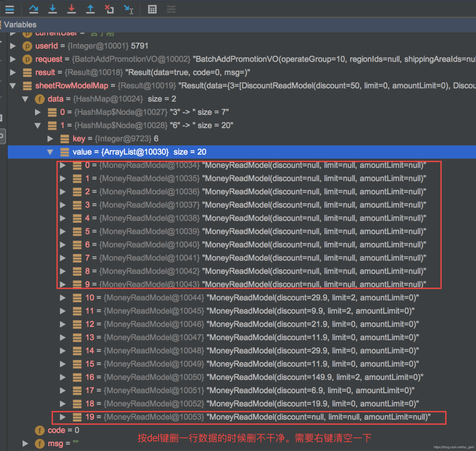Screen dimensions: 476x451
Task: Click the code field icon
Action: (x=40, y=430)
